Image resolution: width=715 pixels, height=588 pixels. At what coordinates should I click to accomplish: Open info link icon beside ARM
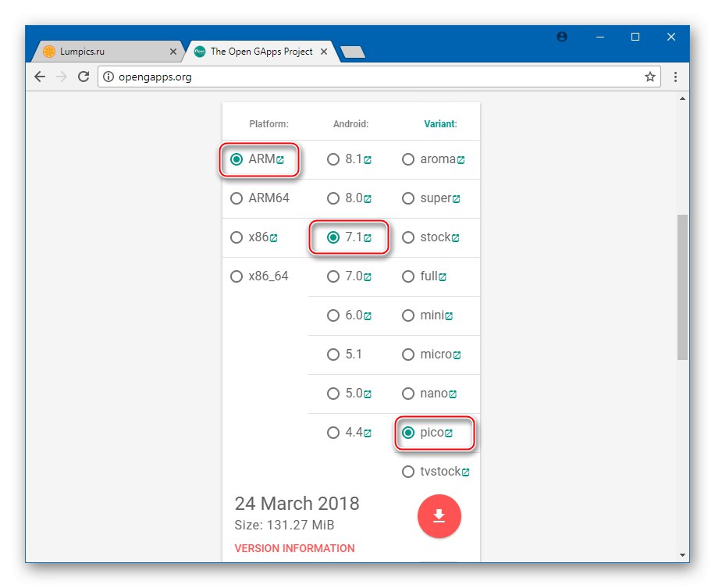pos(280,160)
